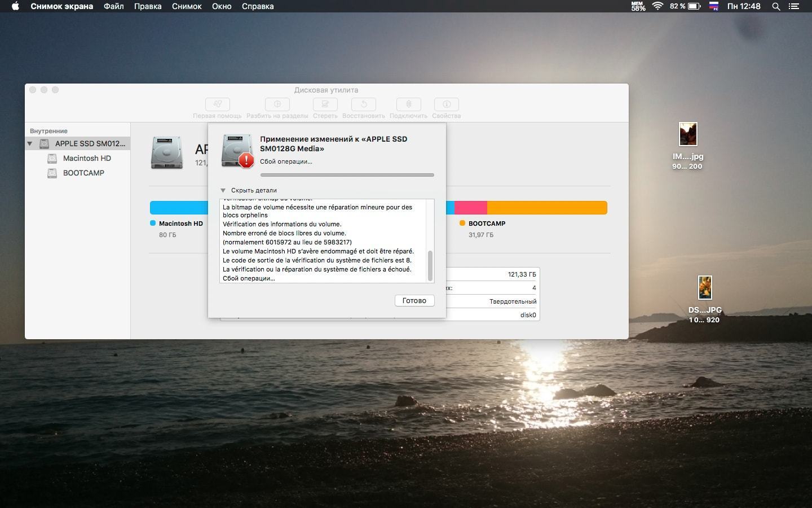Open the Снимок экрана application menu
This screenshot has height=508, width=812.
(x=62, y=6)
